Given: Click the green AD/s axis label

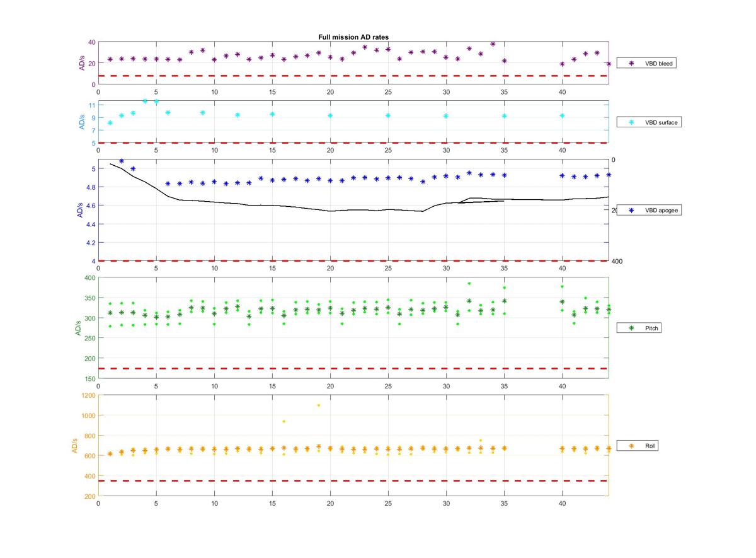Looking at the screenshot, I should pos(78,328).
